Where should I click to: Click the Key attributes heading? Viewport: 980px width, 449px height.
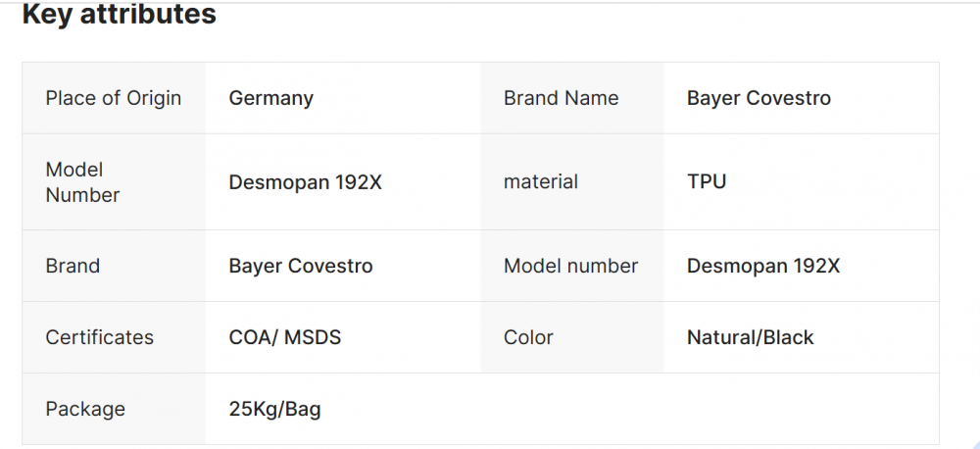coord(119,15)
